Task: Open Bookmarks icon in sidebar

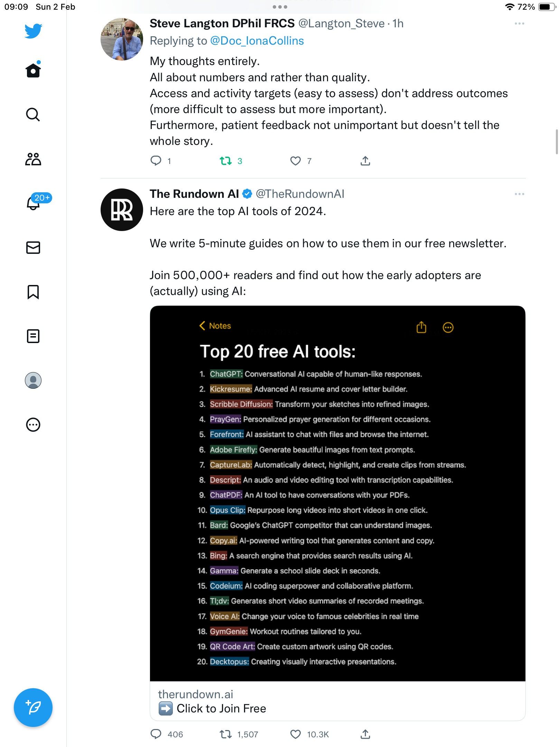Action: (33, 292)
